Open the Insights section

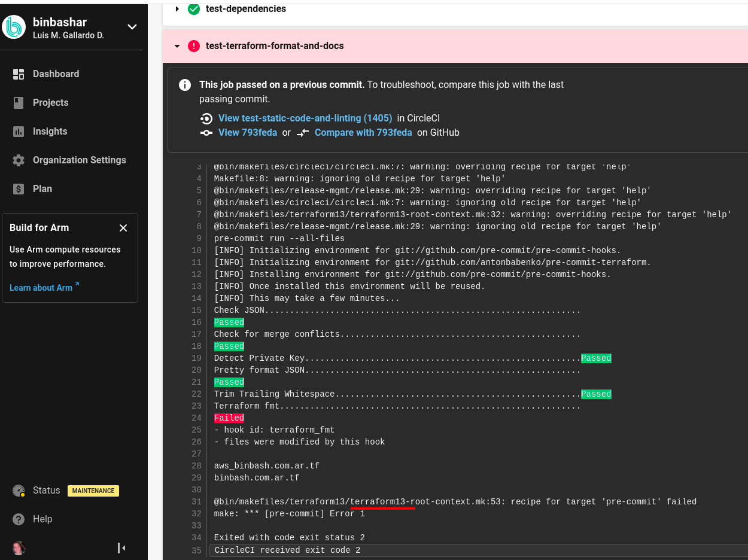point(50,131)
